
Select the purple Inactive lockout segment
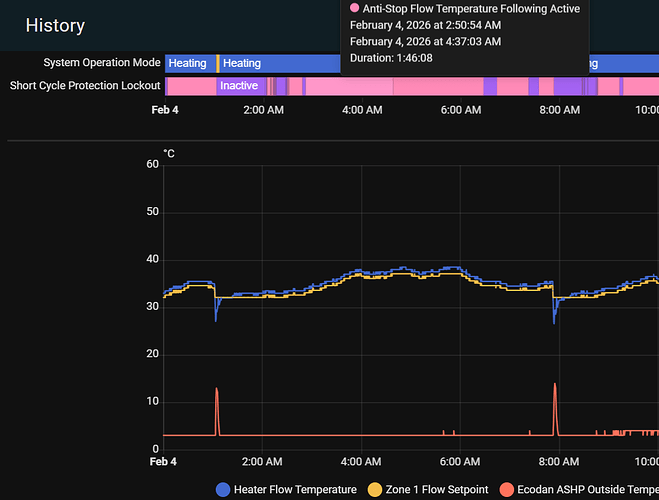tap(239, 86)
